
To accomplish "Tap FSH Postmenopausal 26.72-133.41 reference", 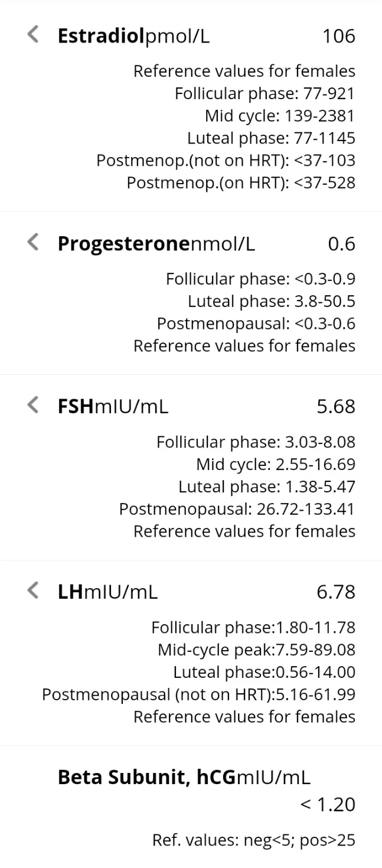I will point(237,508).
